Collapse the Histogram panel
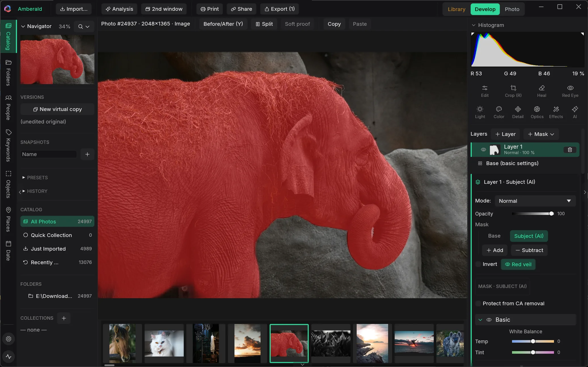This screenshot has width=588, height=367. click(x=473, y=25)
